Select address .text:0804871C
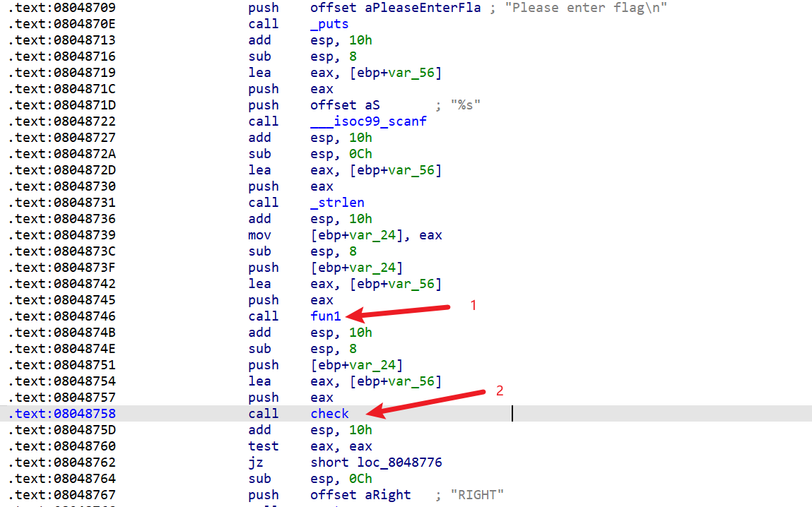 [61, 89]
